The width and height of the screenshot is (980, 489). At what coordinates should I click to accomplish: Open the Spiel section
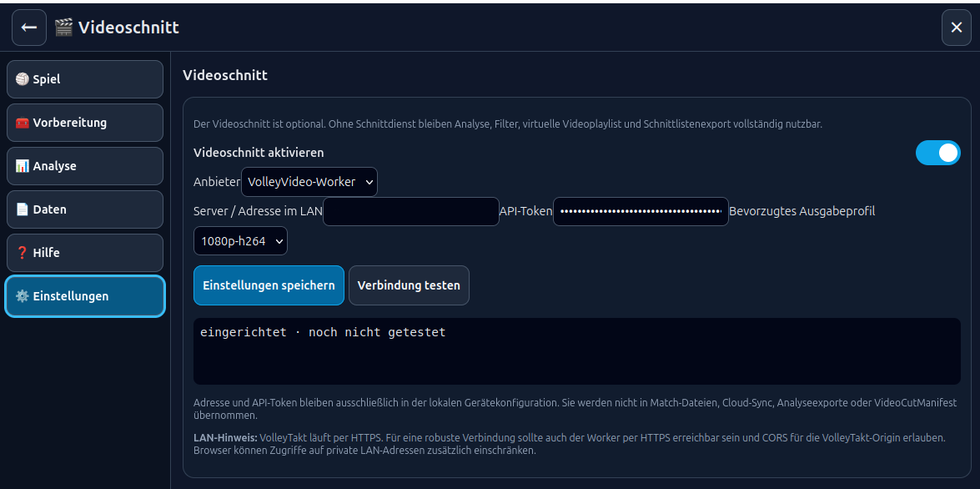85,79
